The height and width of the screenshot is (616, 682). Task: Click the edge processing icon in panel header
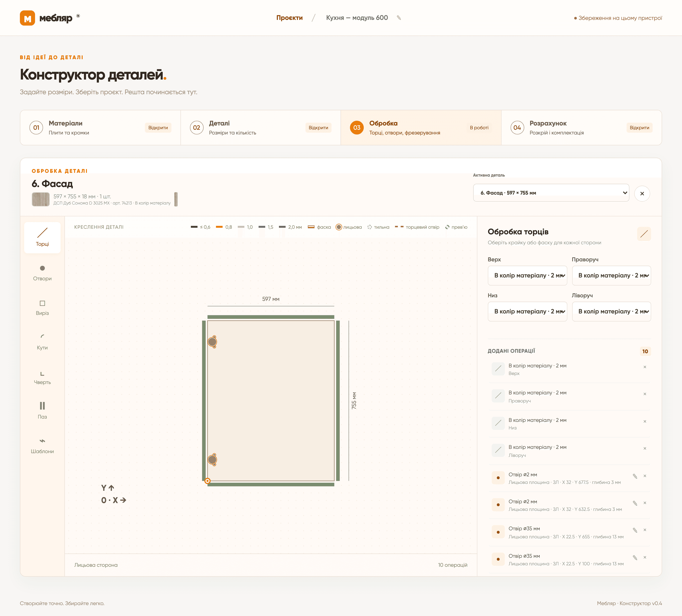(x=644, y=234)
